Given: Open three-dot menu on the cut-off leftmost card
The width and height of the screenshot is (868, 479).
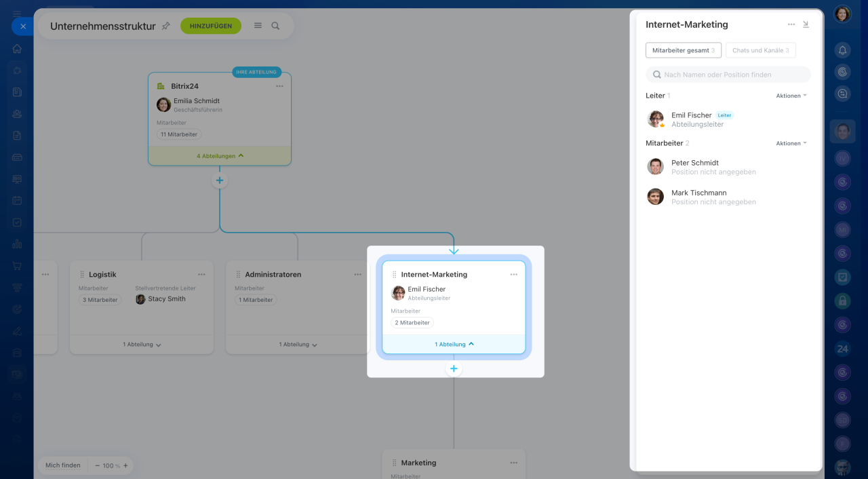Looking at the screenshot, I should 45,275.
